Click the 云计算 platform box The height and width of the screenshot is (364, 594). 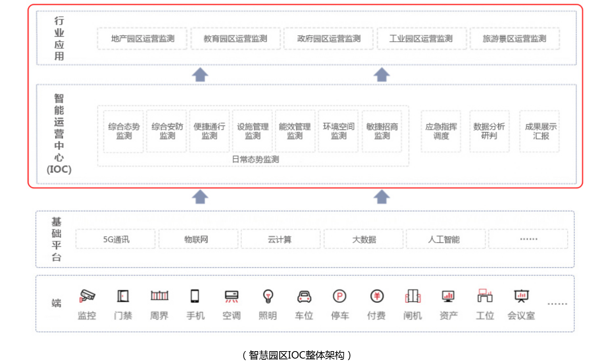(x=281, y=239)
